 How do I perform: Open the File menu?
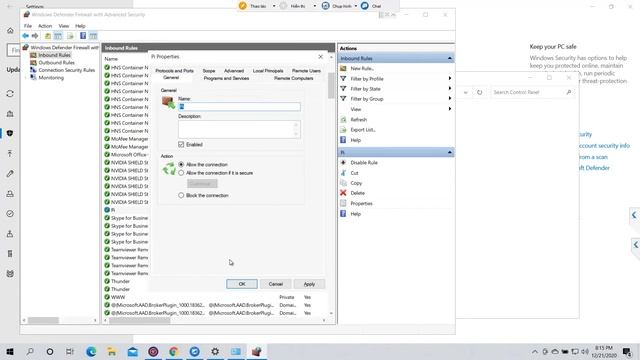pyautogui.click(x=28, y=26)
